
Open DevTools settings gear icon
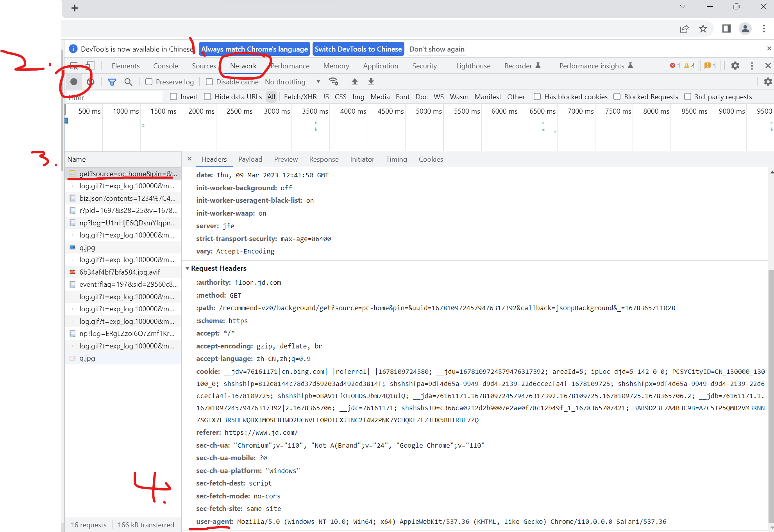pos(735,66)
